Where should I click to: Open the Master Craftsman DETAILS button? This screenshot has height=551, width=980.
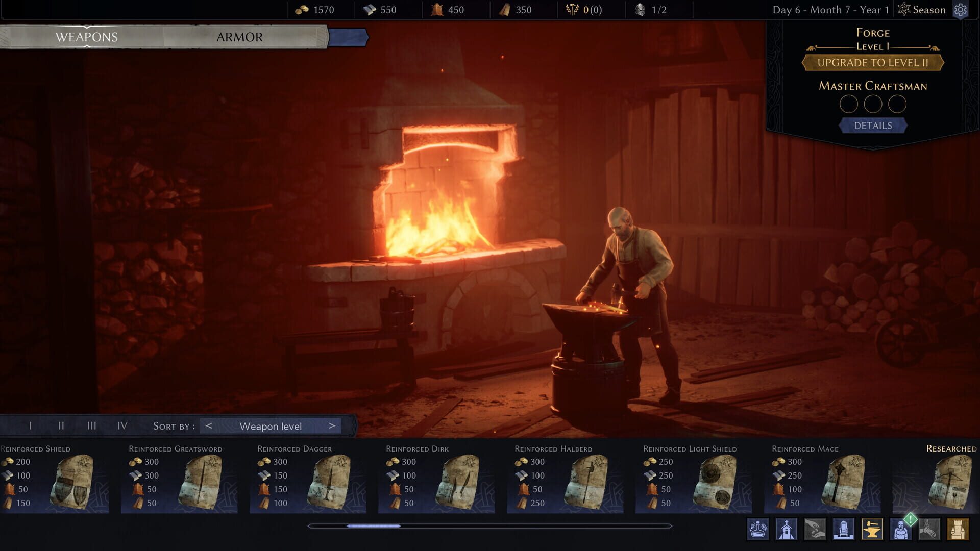tap(873, 125)
